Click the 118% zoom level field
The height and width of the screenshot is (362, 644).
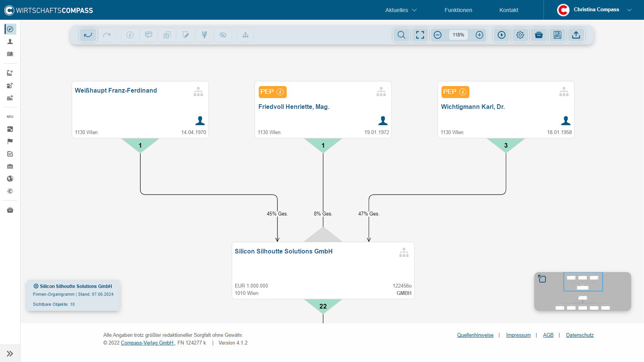[459, 35]
